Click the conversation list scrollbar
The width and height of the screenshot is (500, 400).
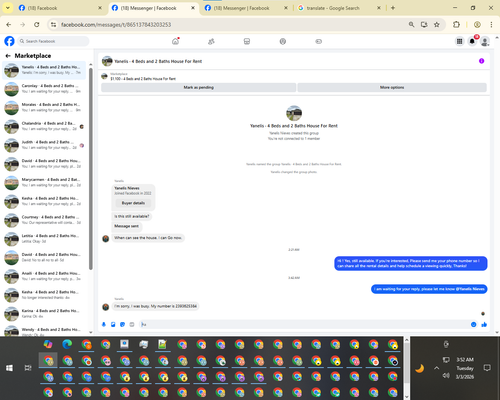coord(91,168)
